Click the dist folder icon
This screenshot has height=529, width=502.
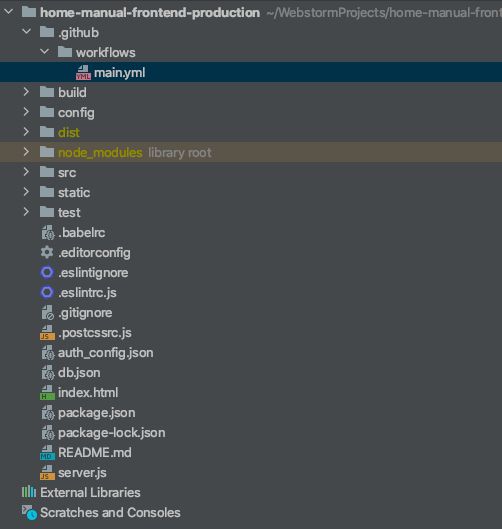(x=47, y=132)
